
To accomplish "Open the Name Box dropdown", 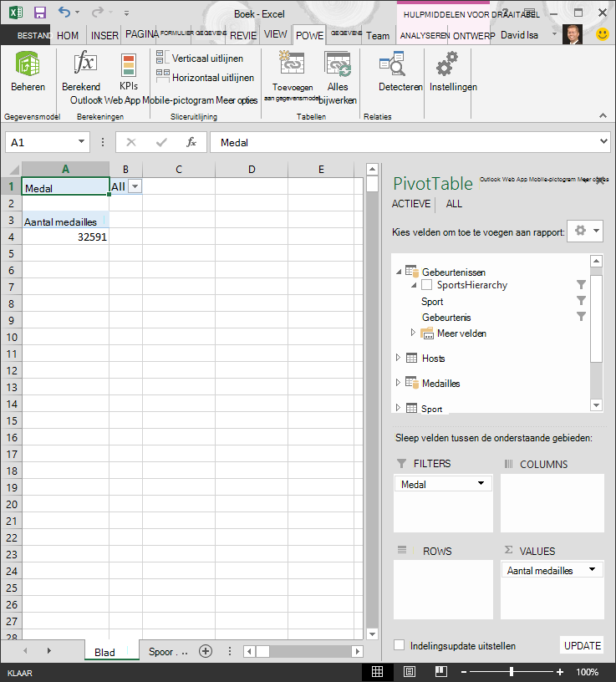I will click(x=81, y=142).
